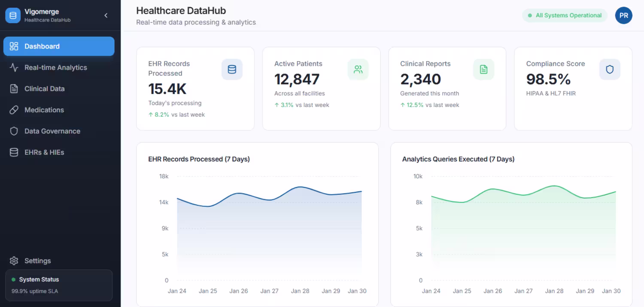This screenshot has height=307, width=644.
Task: Open the PR user profile avatar
Action: pos(623,15)
